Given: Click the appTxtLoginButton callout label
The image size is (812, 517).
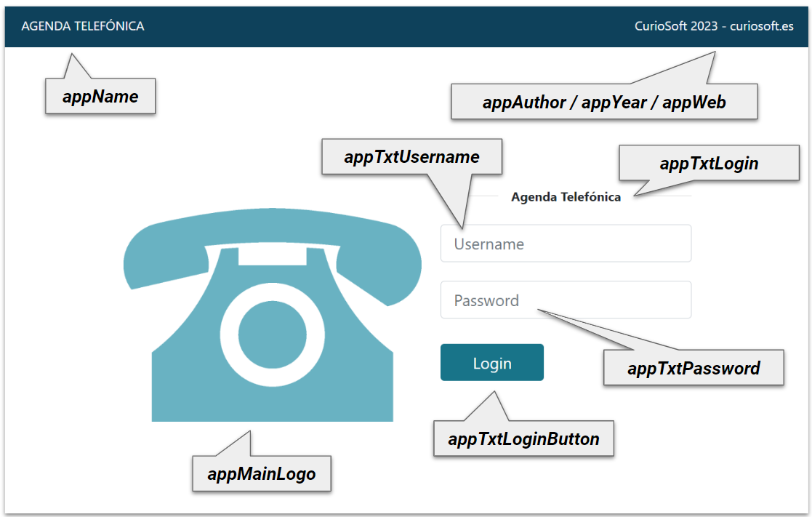Looking at the screenshot, I should click(523, 438).
